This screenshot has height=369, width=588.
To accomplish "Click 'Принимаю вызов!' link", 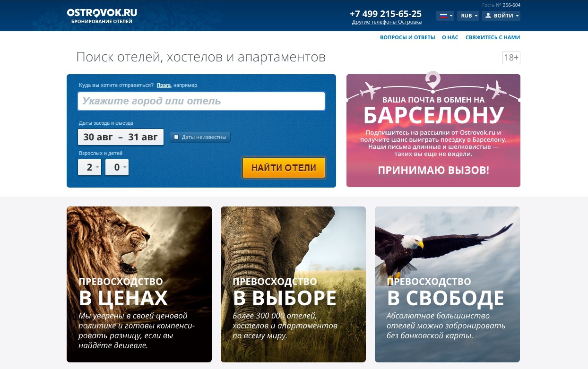I will [433, 170].
